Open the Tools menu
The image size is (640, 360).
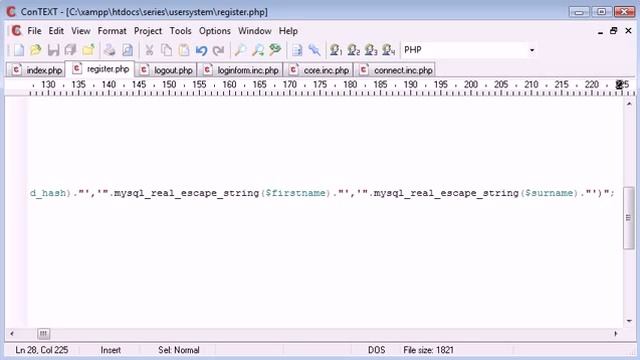(180, 31)
